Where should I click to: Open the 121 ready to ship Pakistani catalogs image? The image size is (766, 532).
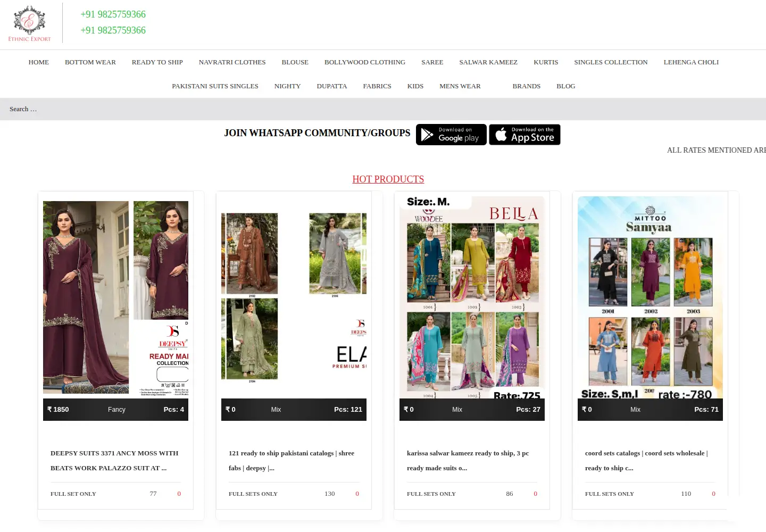click(294, 297)
